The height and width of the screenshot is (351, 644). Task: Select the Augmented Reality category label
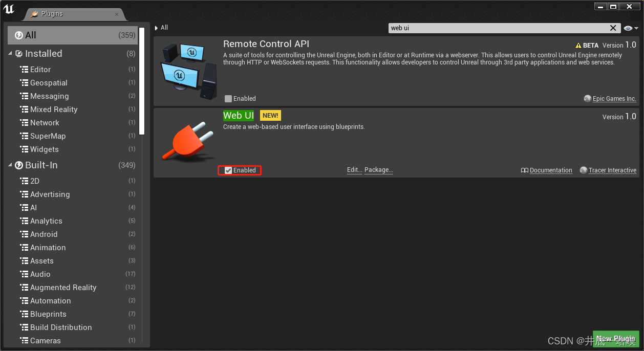tap(63, 288)
